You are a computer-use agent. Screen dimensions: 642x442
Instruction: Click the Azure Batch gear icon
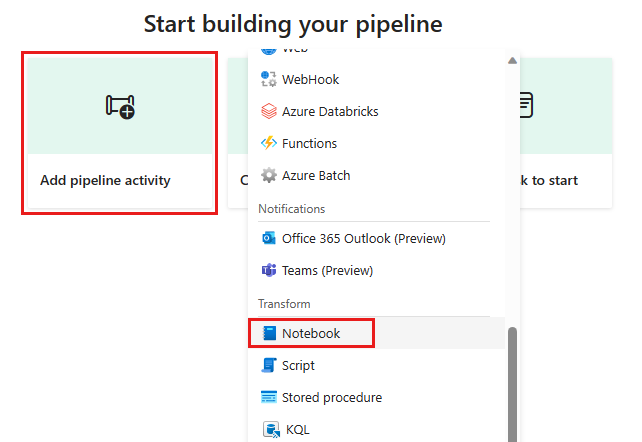268,175
